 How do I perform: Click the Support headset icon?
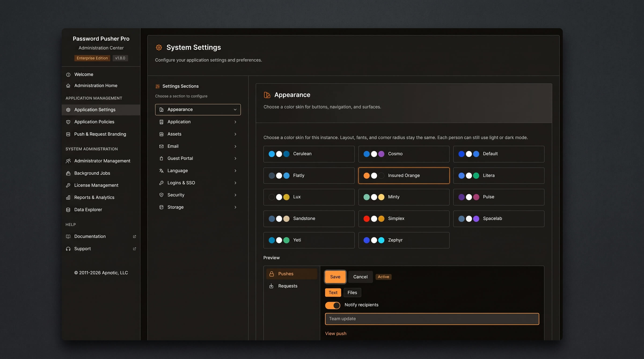[x=68, y=249]
